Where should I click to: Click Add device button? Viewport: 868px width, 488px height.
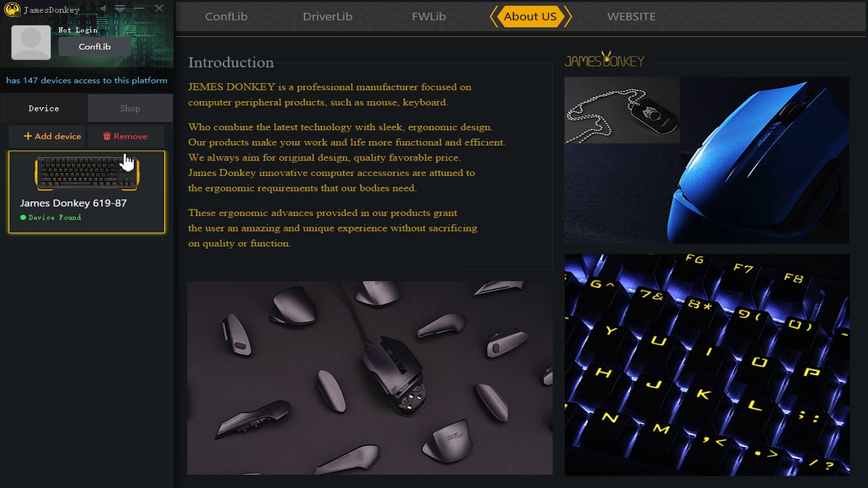tap(52, 136)
